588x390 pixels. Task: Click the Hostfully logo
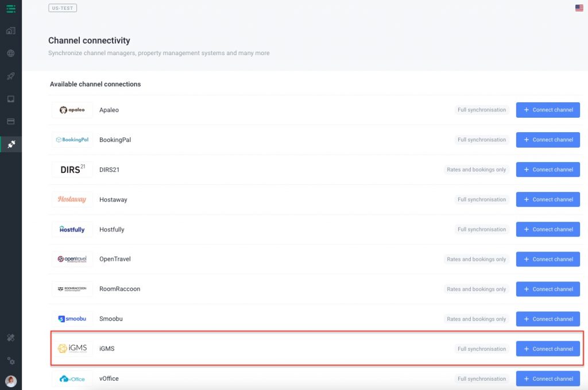click(72, 229)
